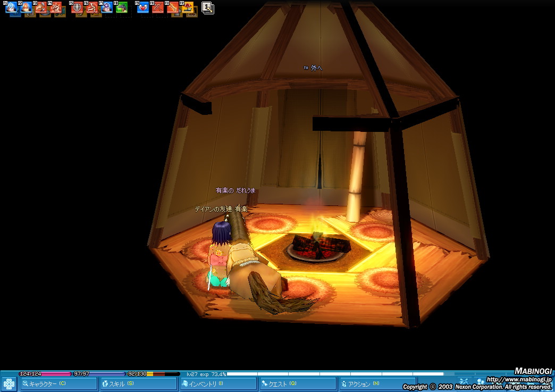Activate the F2 Firebolt skill hotkey

26,7
